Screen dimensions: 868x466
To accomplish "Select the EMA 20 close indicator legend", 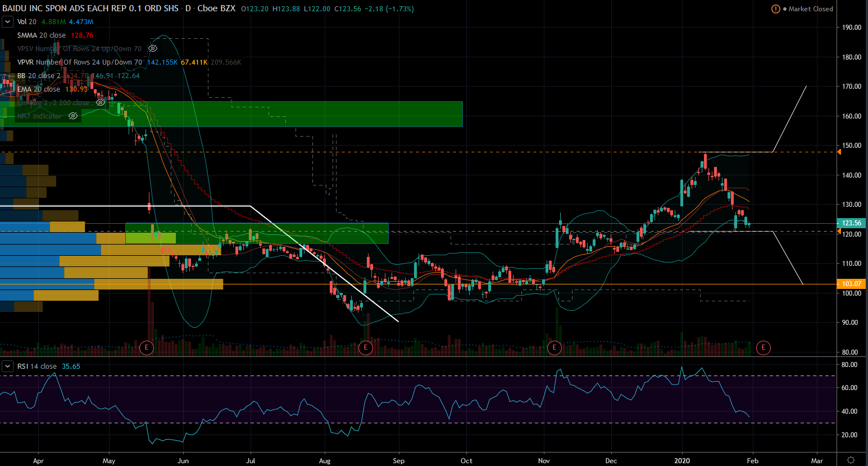I will pos(38,89).
